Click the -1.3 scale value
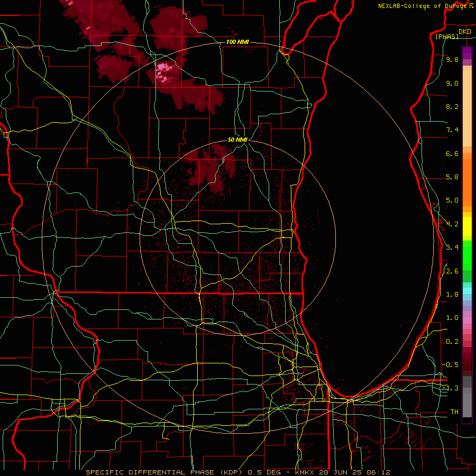This screenshot has height=476, width=476. [x=451, y=388]
